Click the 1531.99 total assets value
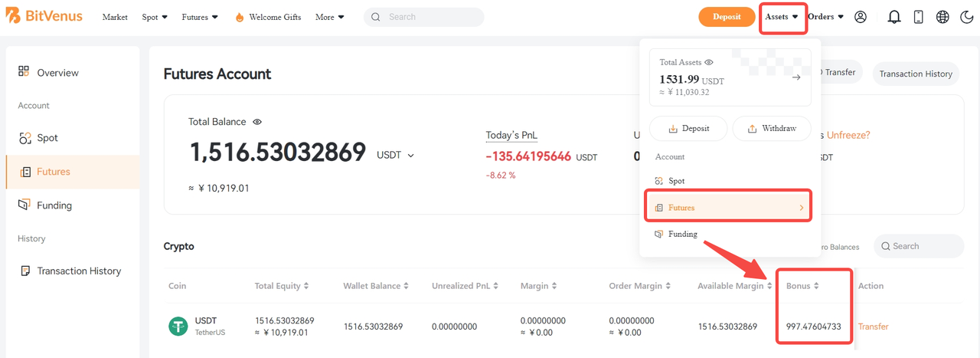Image resolution: width=980 pixels, height=358 pixels. click(679, 79)
